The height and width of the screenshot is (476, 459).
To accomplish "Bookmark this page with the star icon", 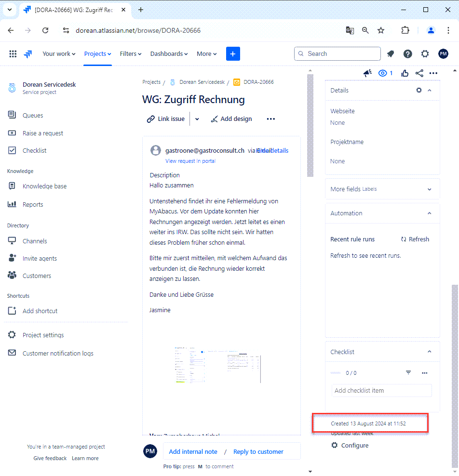I will click(x=381, y=30).
